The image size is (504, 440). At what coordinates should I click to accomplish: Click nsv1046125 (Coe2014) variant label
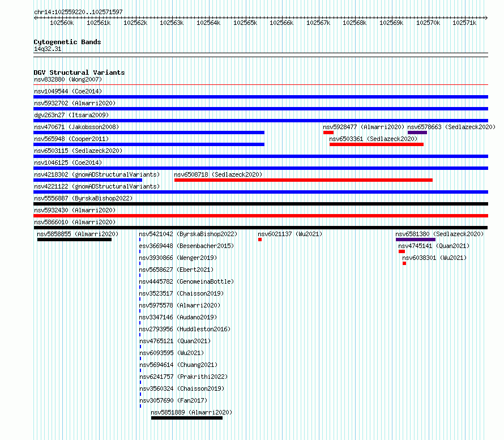point(68,163)
